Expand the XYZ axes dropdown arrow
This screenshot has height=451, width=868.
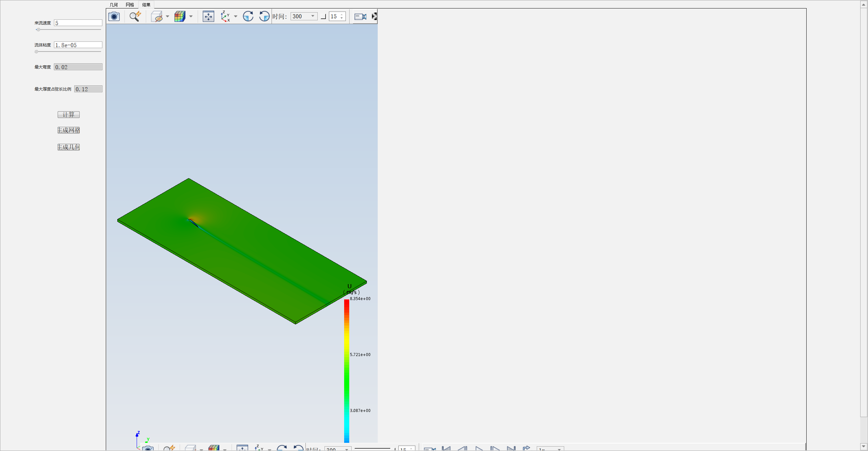coord(236,16)
